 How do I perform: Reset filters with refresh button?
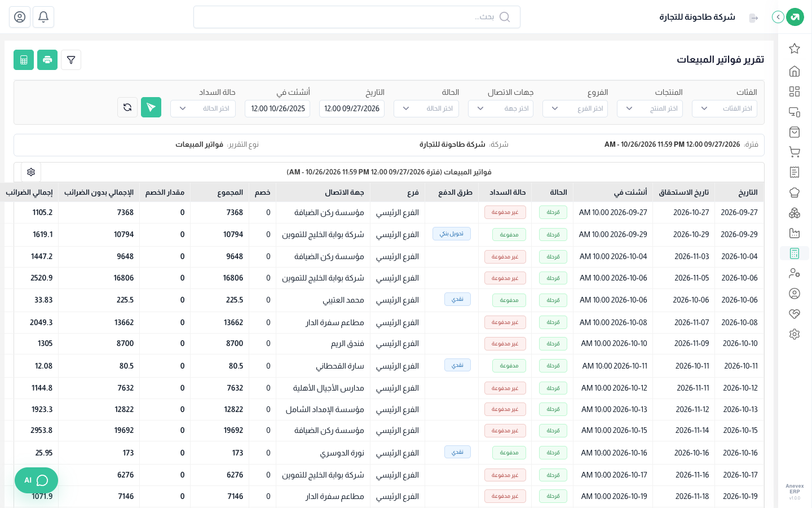pos(127,107)
